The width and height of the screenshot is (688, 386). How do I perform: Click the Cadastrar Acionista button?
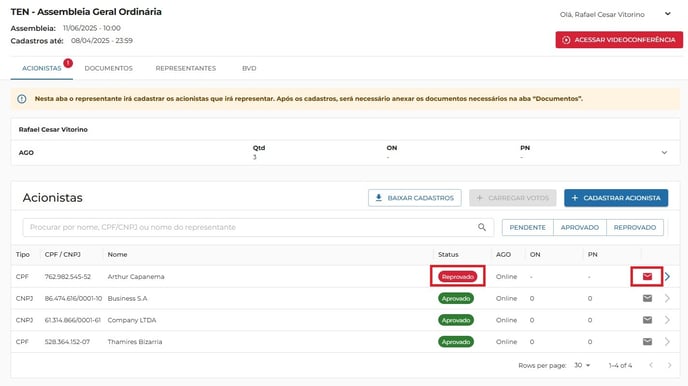[616, 198]
